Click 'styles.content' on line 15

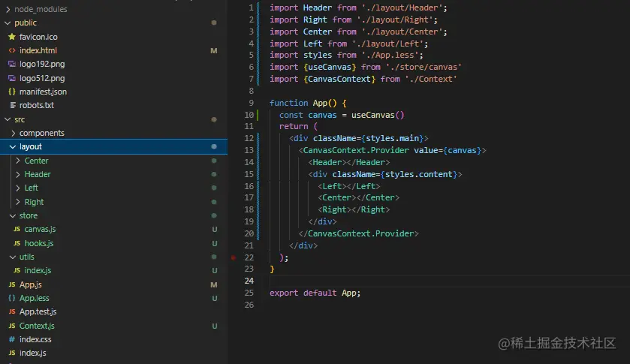[419, 174]
